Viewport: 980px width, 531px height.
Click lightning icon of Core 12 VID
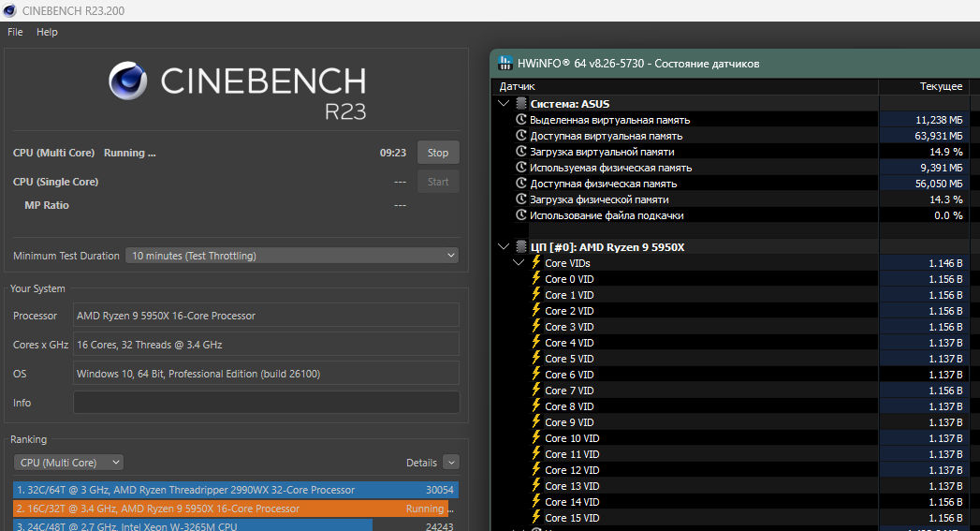pyautogui.click(x=536, y=470)
